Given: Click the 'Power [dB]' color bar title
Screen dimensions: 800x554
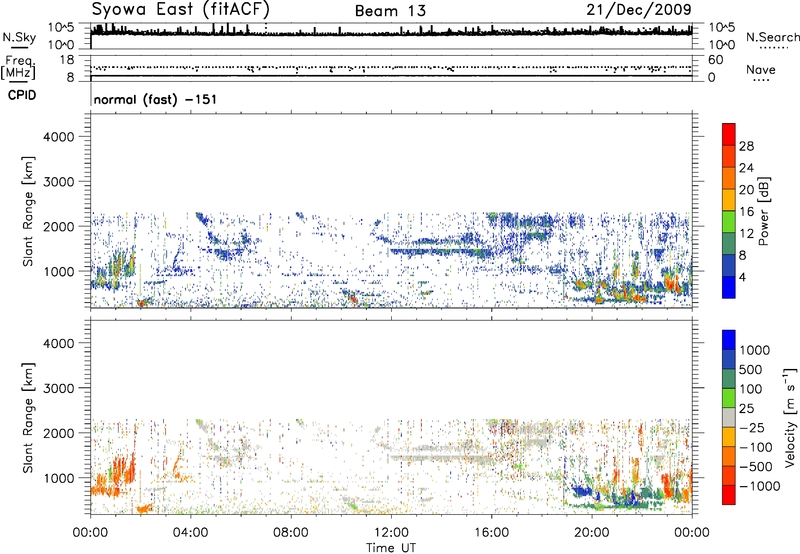Looking at the screenshot, I should [x=764, y=211].
